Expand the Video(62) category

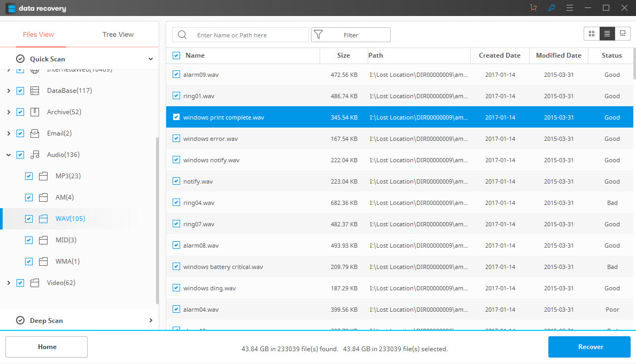[x=9, y=283]
